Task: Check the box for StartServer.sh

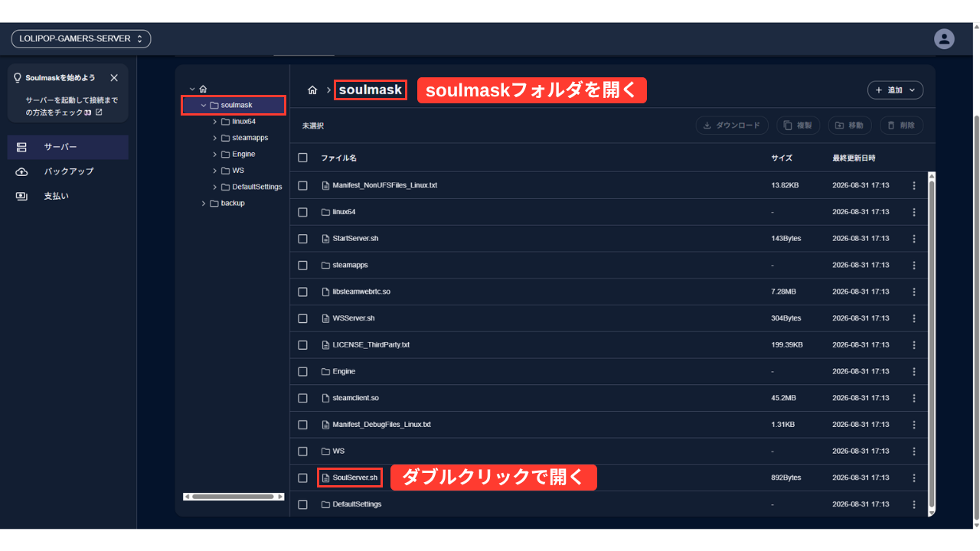Action: coord(303,239)
